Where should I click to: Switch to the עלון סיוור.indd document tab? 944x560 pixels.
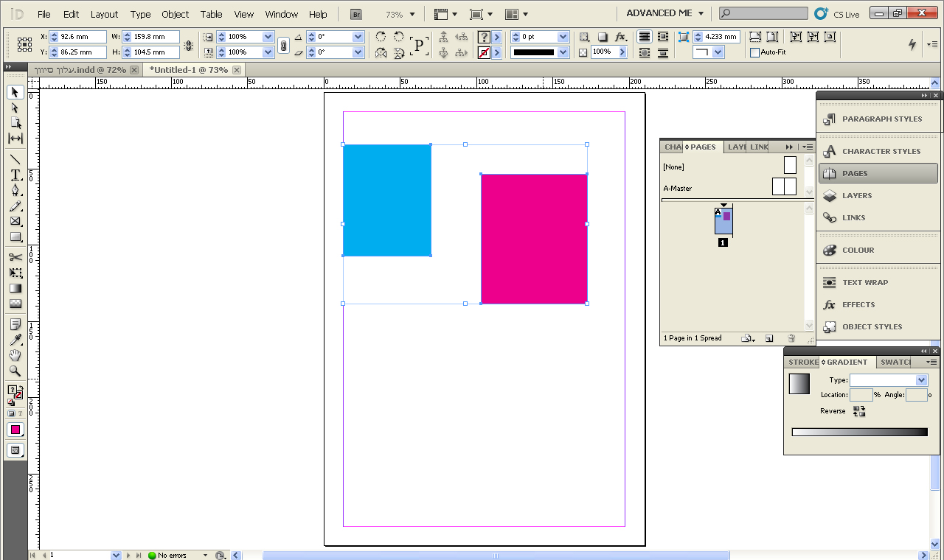[80, 70]
